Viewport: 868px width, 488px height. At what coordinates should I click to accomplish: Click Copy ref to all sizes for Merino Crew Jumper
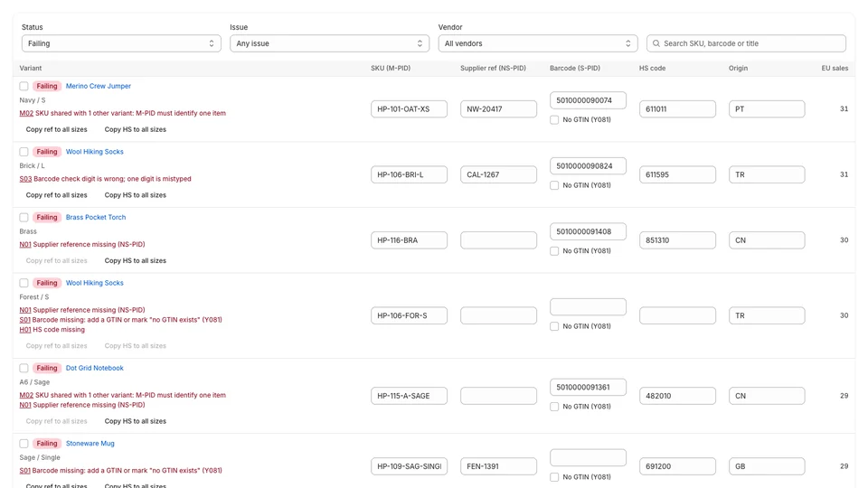(x=56, y=129)
